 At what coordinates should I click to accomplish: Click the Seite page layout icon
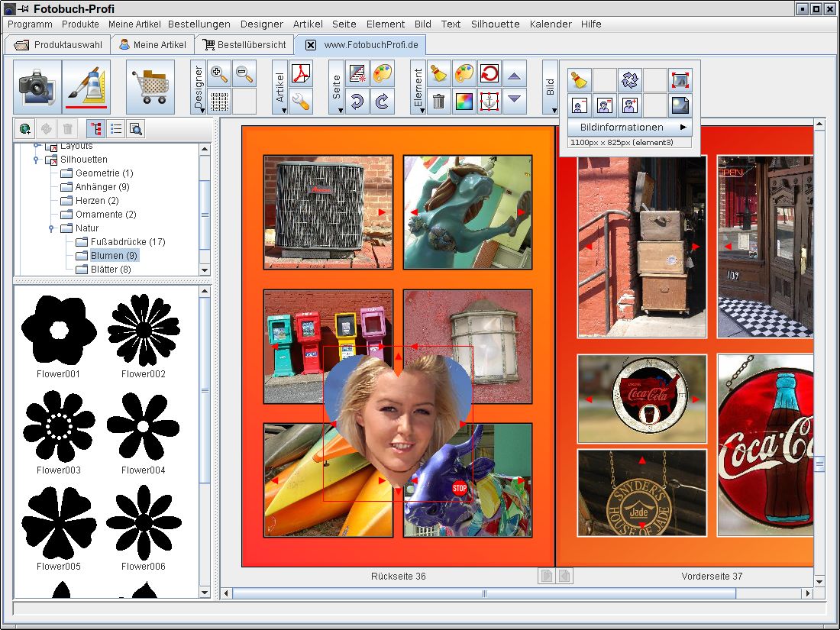coord(357,73)
